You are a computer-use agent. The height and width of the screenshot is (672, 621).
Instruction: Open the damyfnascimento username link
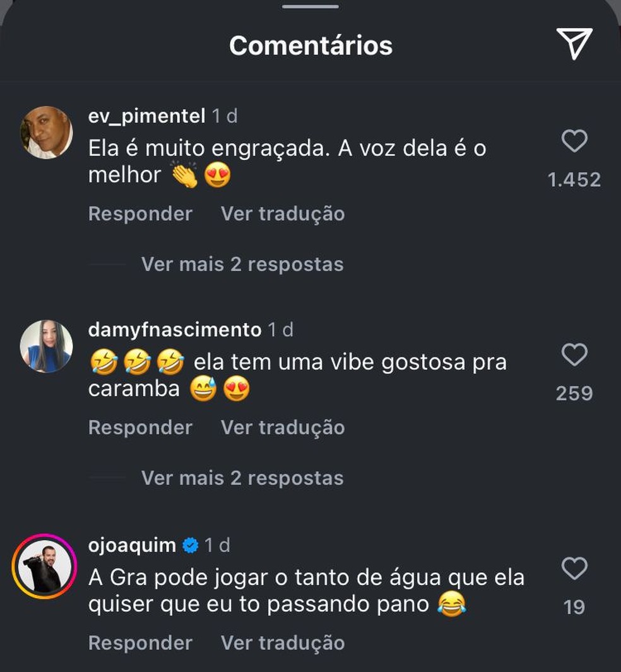point(175,330)
